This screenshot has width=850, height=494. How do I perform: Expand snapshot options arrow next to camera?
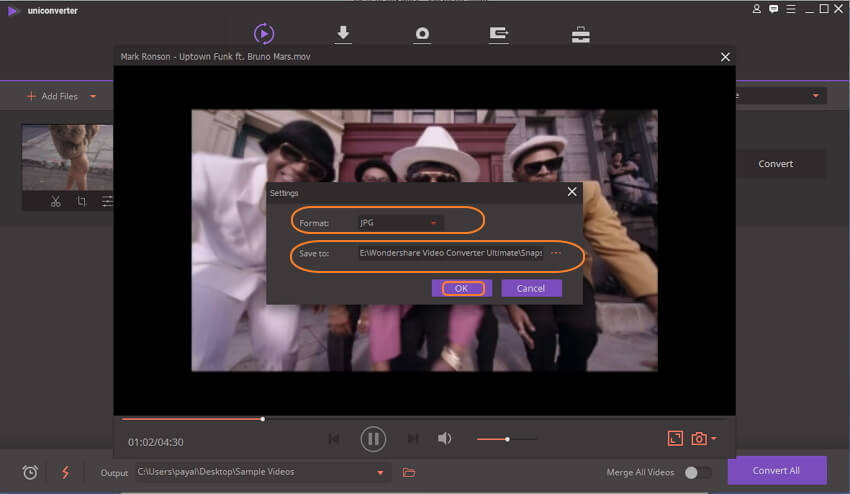(x=714, y=438)
